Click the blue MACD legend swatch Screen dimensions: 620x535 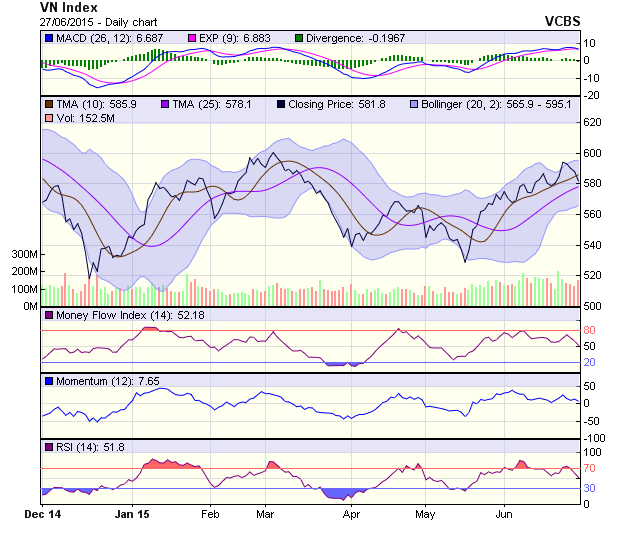[x=49, y=38]
